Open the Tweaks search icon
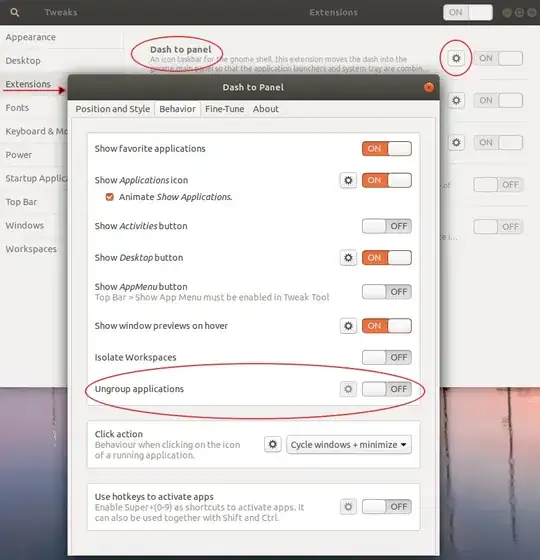The height and width of the screenshot is (560, 540). (x=15, y=12)
